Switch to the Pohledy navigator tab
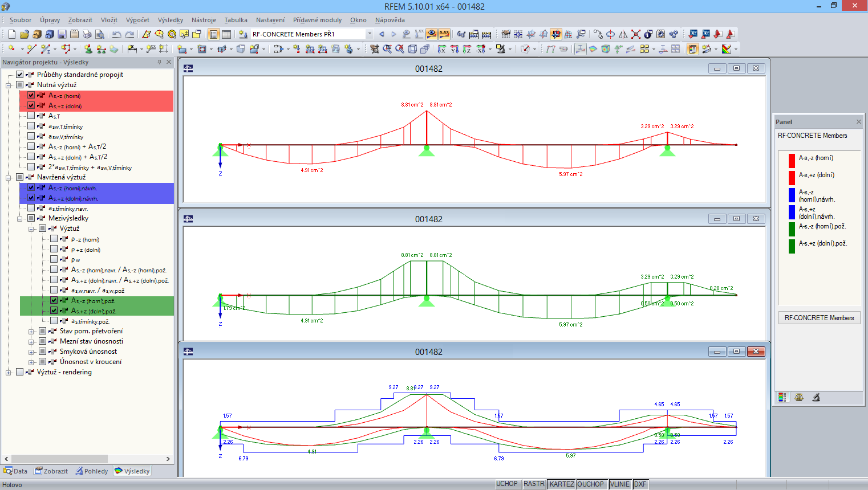The height and width of the screenshot is (490, 868). coord(92,471)
